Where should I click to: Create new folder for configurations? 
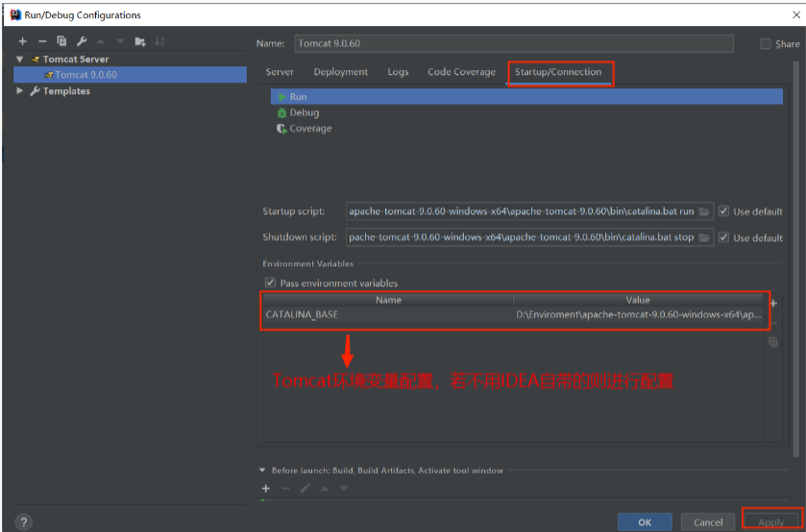[140, 41]
